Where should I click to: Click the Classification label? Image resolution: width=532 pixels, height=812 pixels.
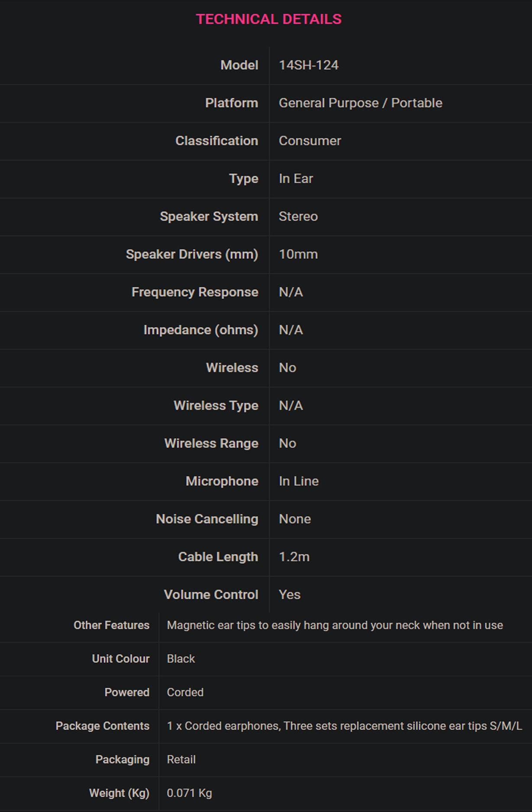[216, 141]
